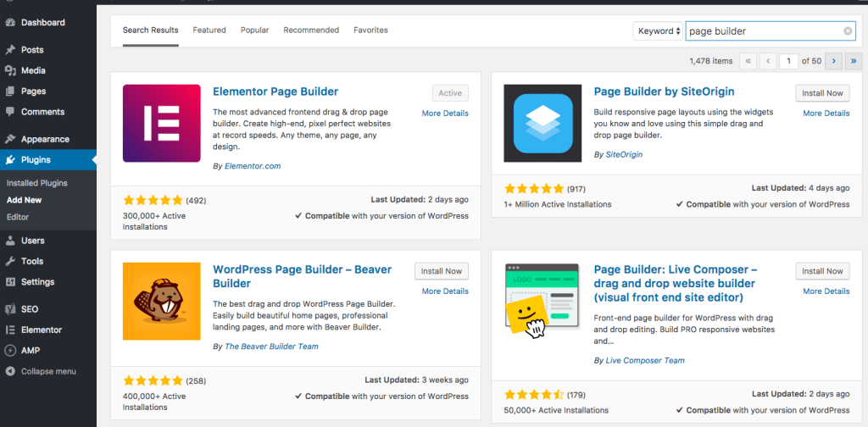Click the Elementor sidebar icon

[x=10, y=330]
